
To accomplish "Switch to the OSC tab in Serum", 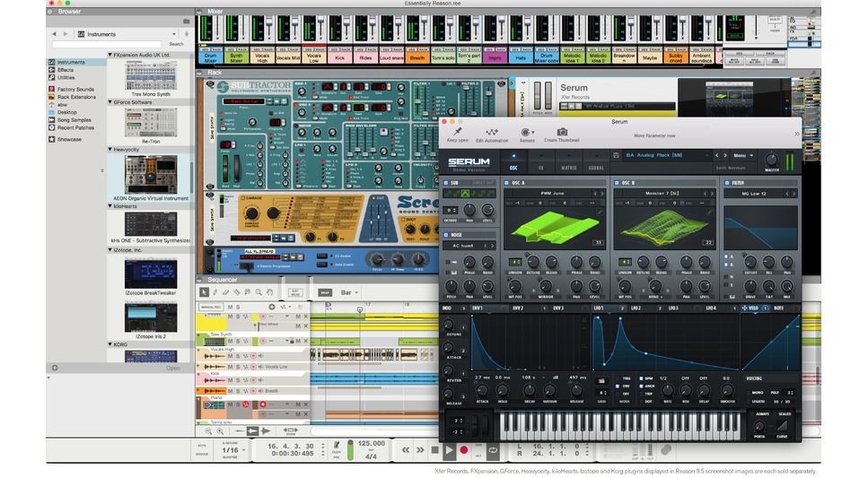I will point(513,162).
